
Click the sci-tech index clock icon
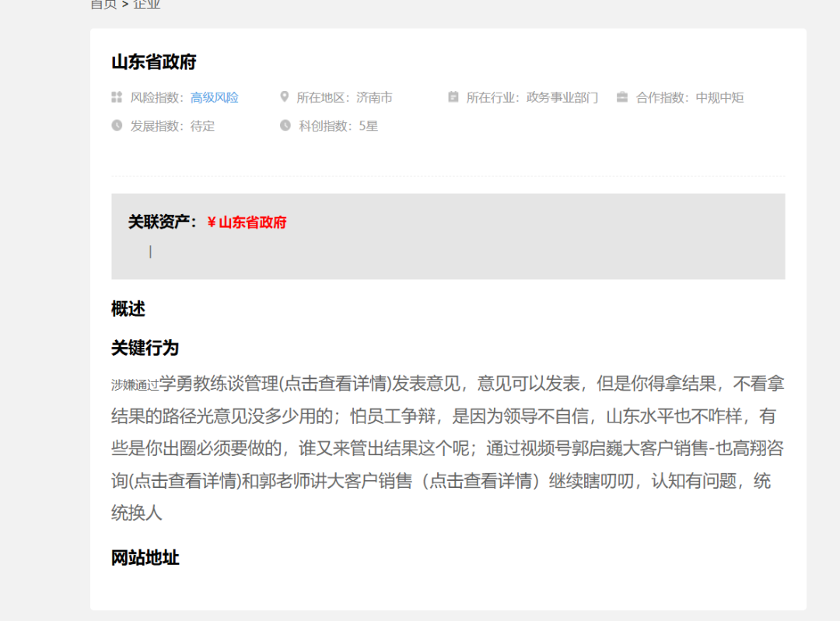(285, 125)
